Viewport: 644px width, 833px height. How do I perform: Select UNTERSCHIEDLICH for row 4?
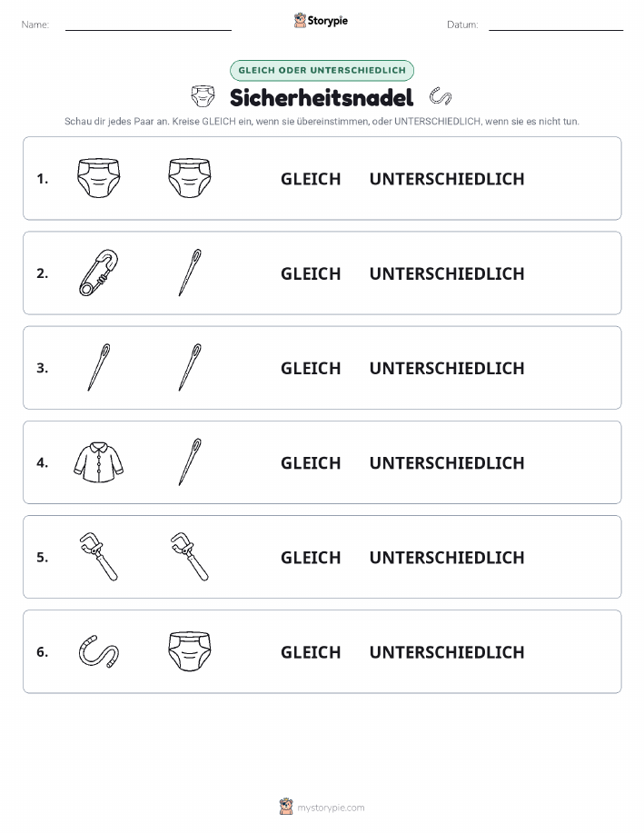(x=447, y=462)
